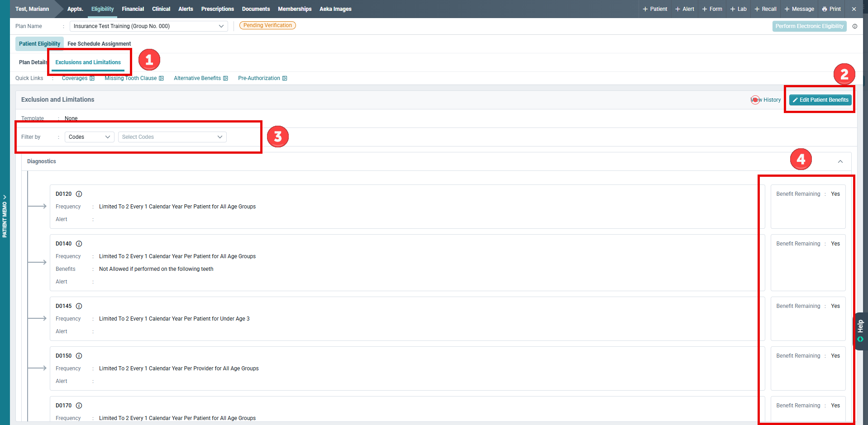The height and width of the screenshot is (425, 868).
Task: Select the Patient Eligibility sub-tab
Action: (x=39, y=44)
